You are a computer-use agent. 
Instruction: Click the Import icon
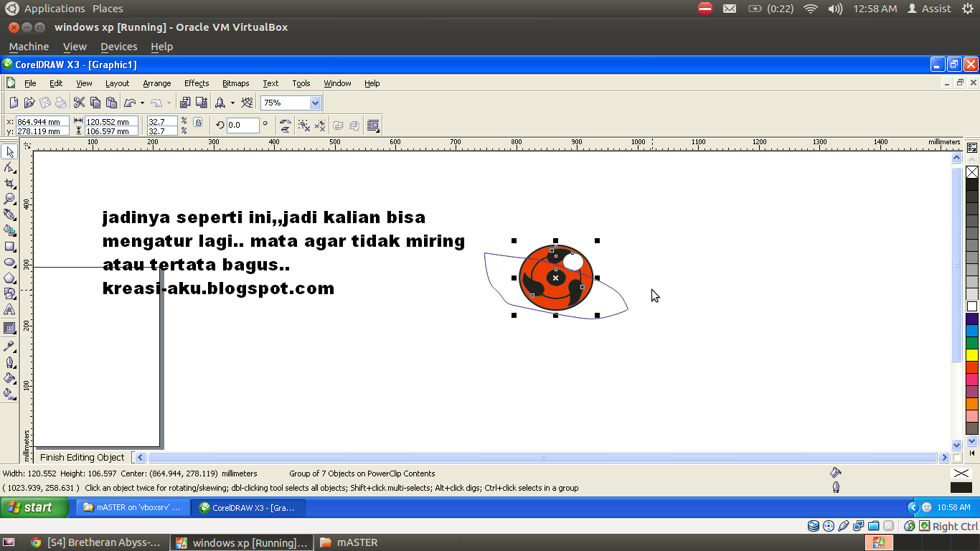(x=185, y=103)
